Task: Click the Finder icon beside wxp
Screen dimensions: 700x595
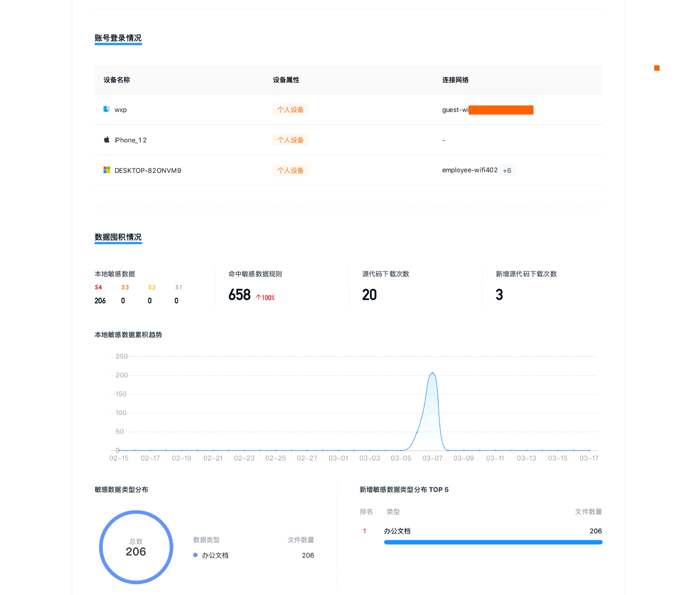Action: coord(107,109)
